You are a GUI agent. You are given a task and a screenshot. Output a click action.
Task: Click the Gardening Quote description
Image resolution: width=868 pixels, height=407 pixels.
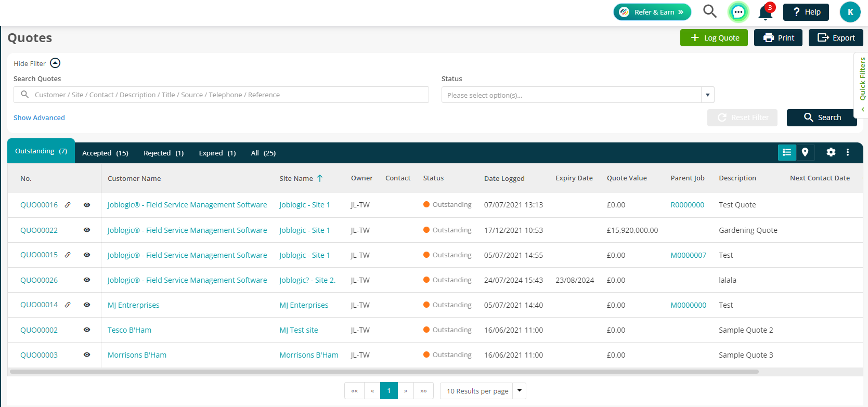pyautogui.click(x=748, y=230)
